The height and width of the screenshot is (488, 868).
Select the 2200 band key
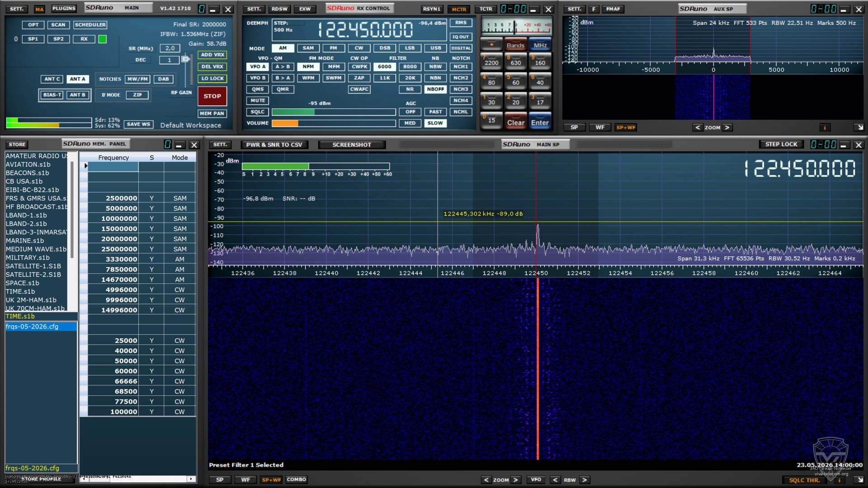pyautogui.click(x=491, y=62)
